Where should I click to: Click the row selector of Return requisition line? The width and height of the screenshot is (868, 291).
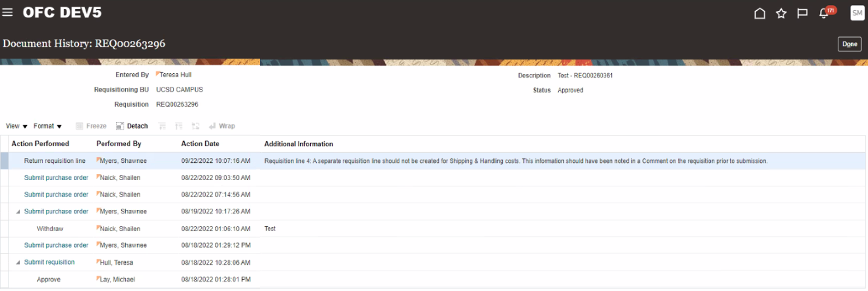click(4, 161)
